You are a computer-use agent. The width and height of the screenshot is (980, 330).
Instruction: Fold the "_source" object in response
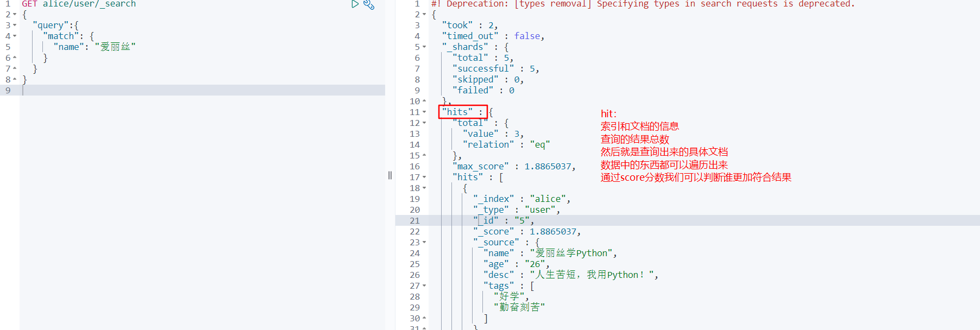424,243
